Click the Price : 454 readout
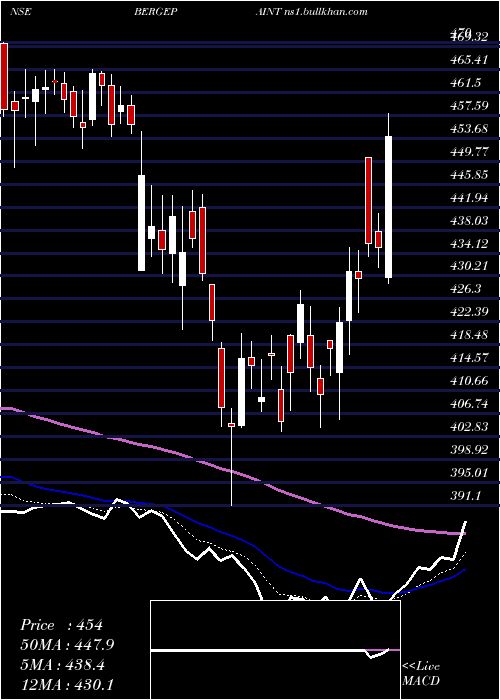The height and width of the screenshot is (700, 500). 62,625
